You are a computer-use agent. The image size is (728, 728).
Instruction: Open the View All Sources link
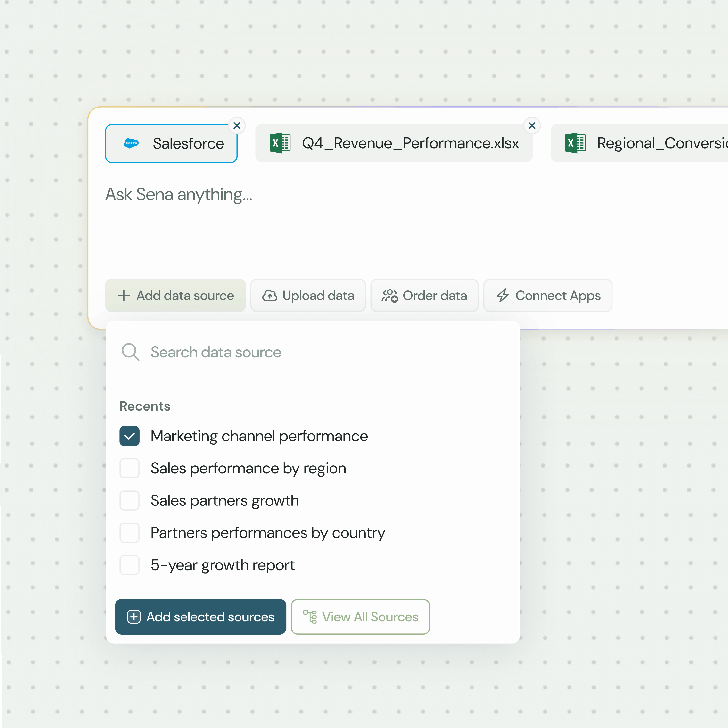point(360,617)
